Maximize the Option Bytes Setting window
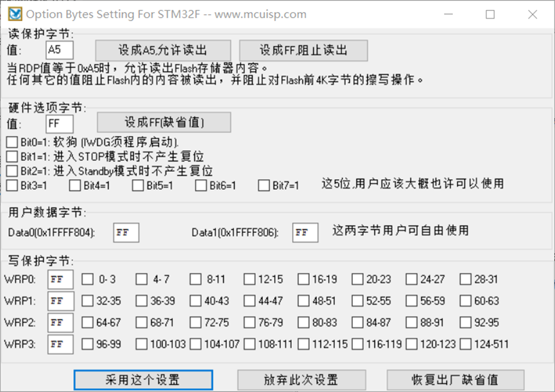 pyautogui.click(x=490, y=14)
